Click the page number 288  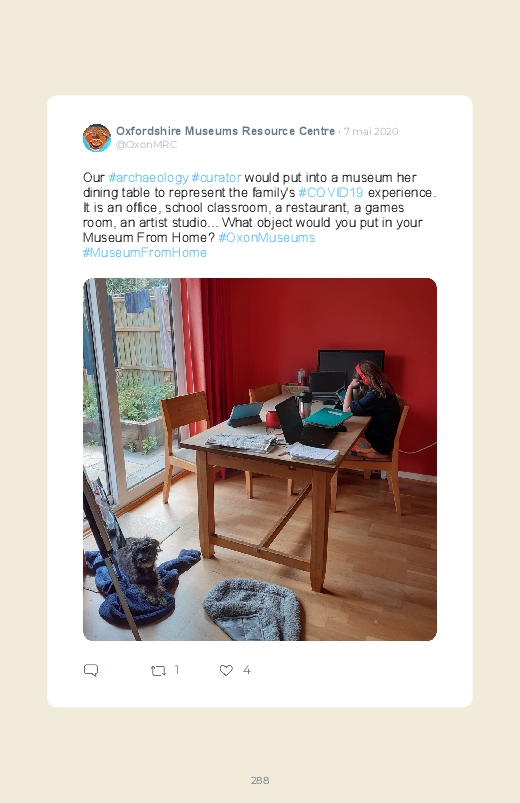[260, 780]
